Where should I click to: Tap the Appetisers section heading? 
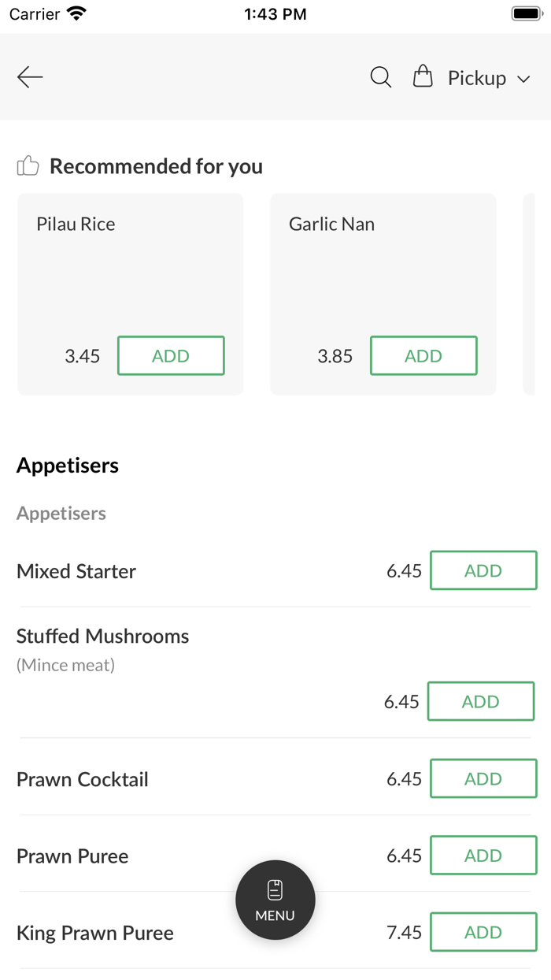tap(68, 465)
